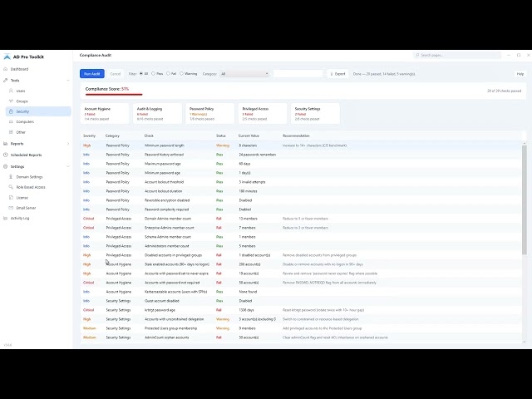
Task: Sort by the Severity column header
Action: [x=89, y=135]
